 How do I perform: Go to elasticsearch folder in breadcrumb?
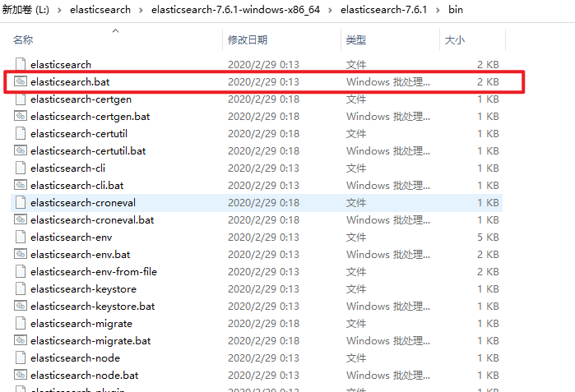(x=100, y=10)
